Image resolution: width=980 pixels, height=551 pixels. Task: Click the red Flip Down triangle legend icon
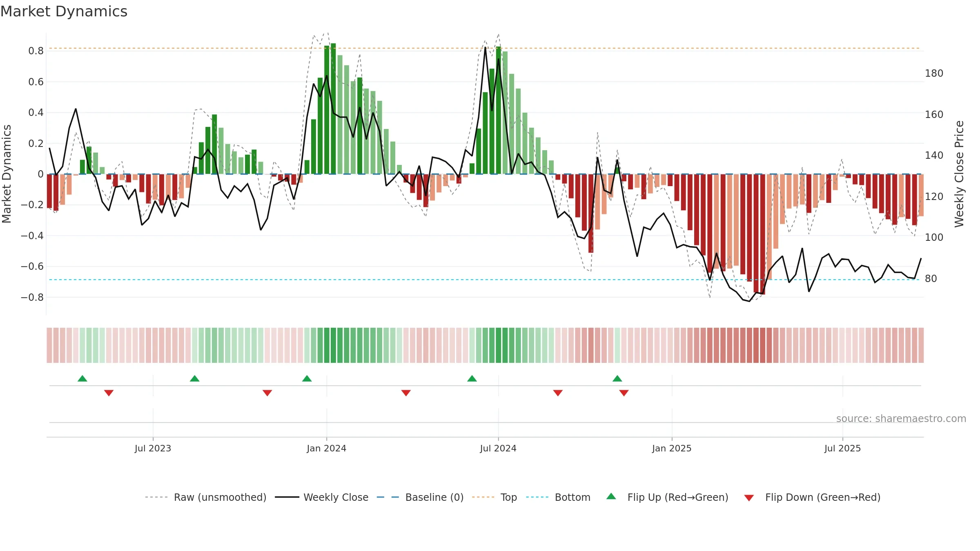(x=749, y=498)
